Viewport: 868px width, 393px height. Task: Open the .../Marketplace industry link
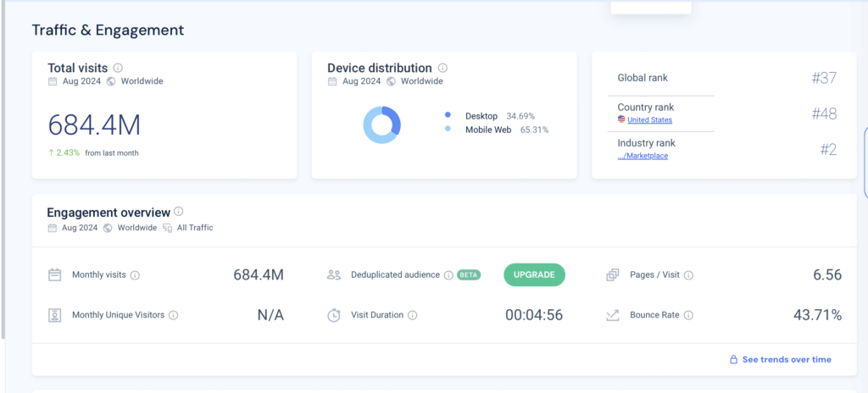point(643,156)
